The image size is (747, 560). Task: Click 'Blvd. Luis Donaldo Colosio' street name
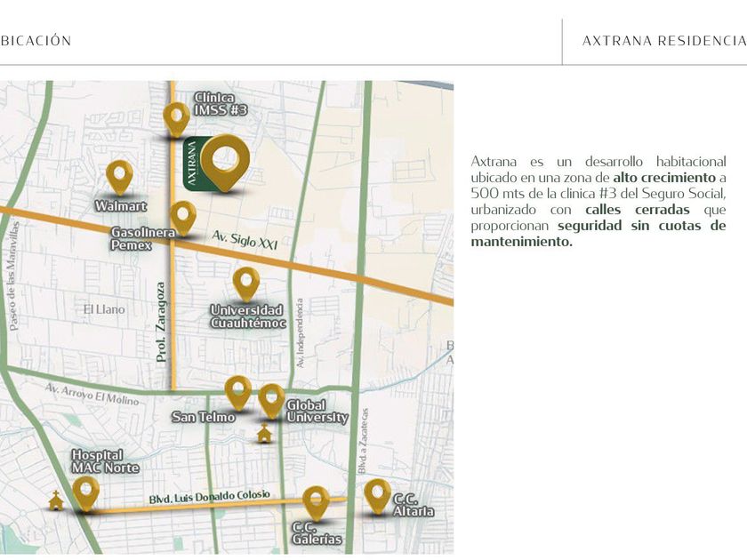point(210,497)
